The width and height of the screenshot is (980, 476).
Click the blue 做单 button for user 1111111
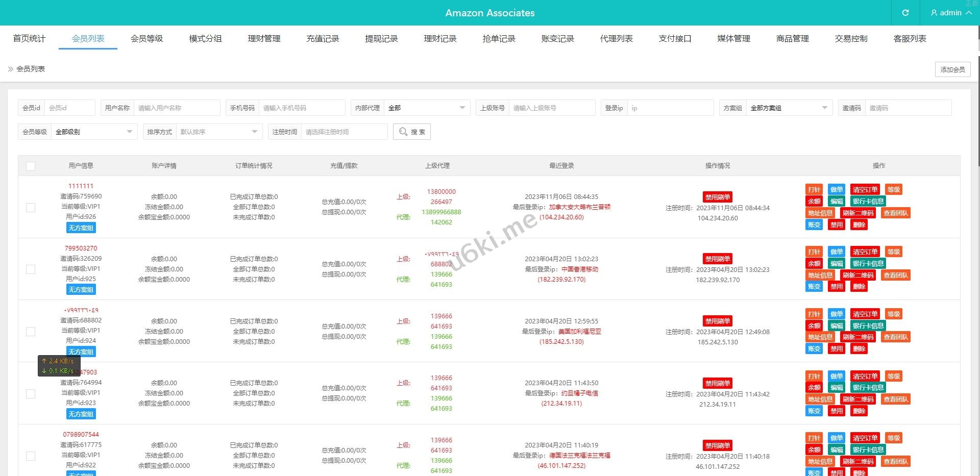(x=836, y=190)
